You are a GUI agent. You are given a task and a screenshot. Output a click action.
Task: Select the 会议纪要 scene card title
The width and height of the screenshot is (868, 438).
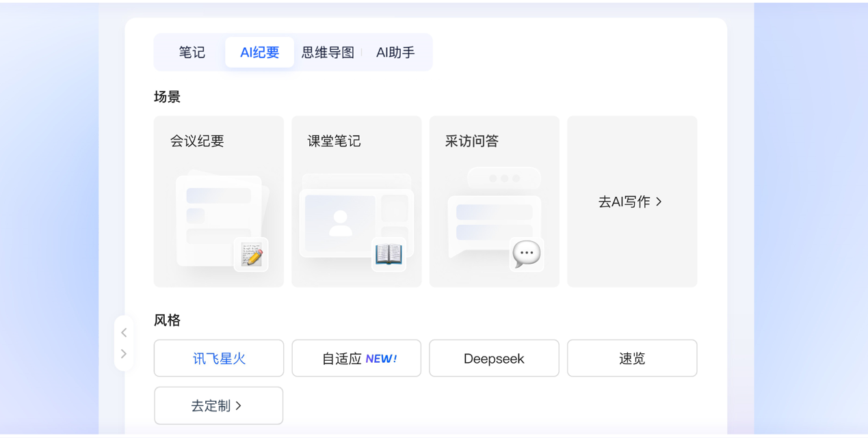click(197, 141)
